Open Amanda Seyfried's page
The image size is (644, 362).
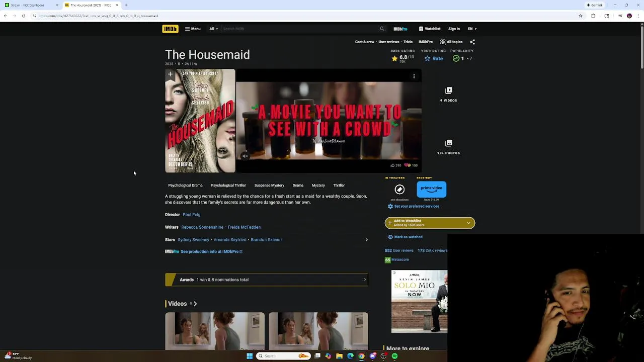click(x=230, y=240)
